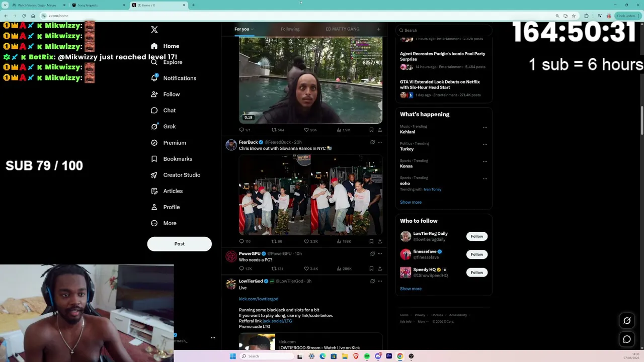The image size is (644, 362).
Task: Open FearBuck's profile avatar
Action: (231, 145)
